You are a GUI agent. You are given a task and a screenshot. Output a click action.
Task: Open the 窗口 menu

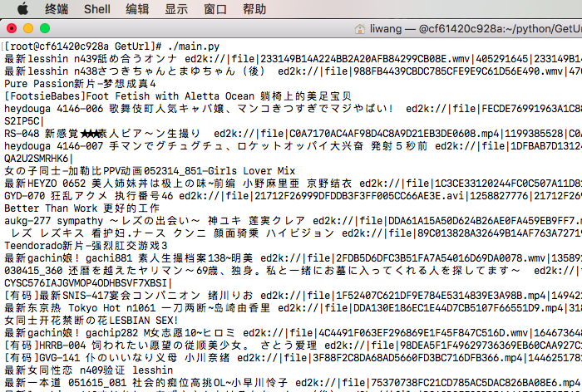click(x=215, y=9)
